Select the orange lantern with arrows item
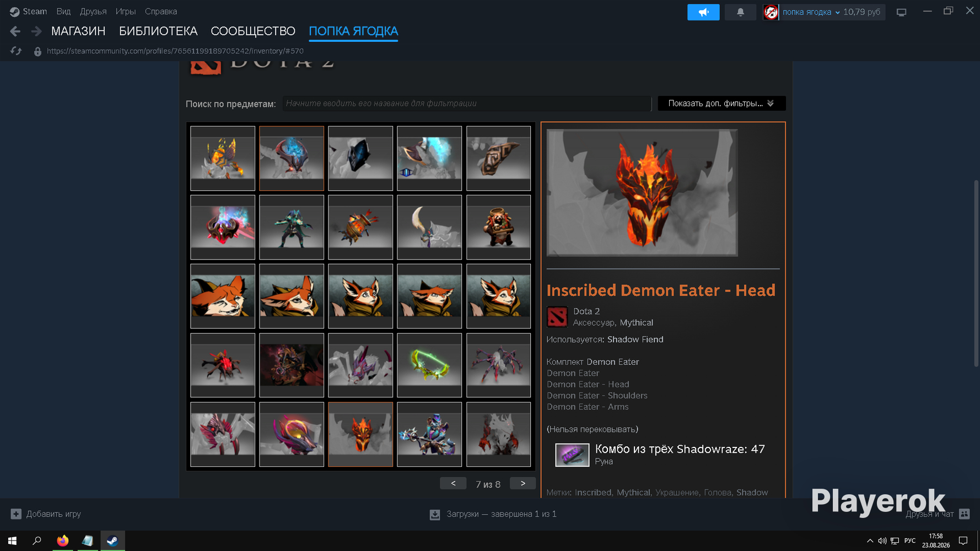 [x=360, y=228]
